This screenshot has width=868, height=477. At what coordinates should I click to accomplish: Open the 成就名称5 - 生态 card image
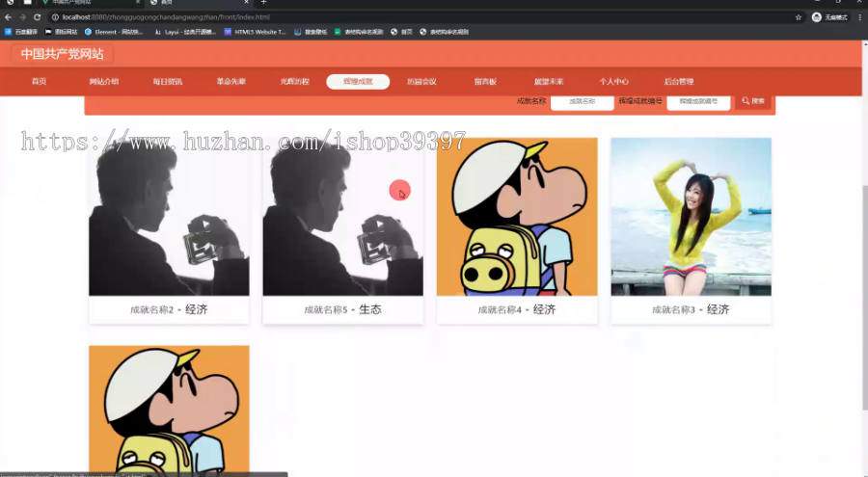click(342, 217)
